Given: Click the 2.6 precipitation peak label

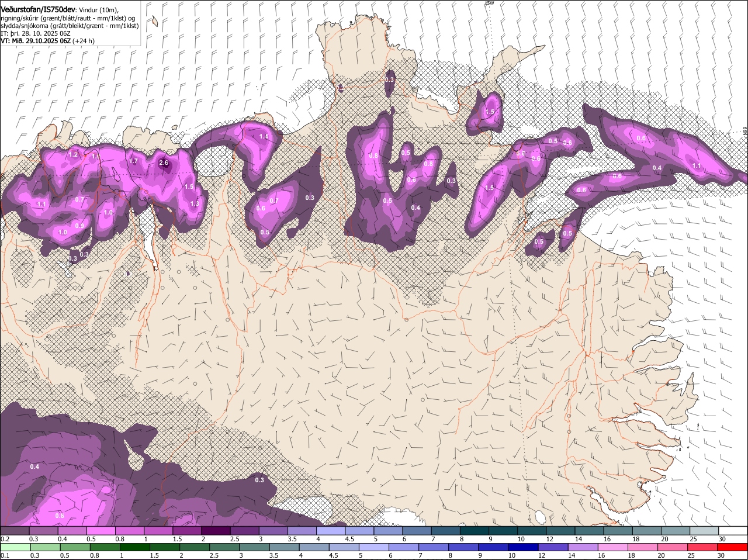Looking at the screenshot, I should point(164,163).
